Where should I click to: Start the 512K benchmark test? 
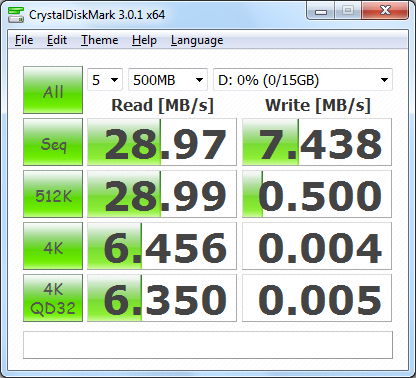click(x=53, y=194)
